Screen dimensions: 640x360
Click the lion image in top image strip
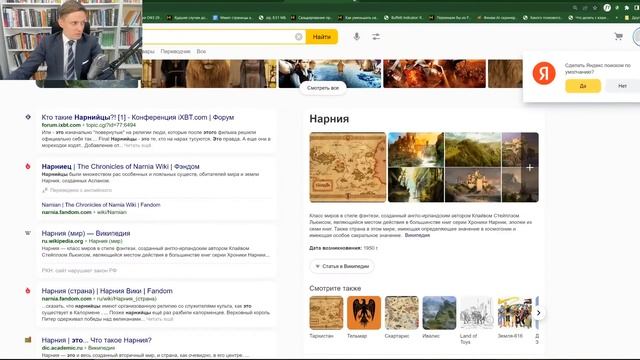pyautogui.click(x=209, y=73)
